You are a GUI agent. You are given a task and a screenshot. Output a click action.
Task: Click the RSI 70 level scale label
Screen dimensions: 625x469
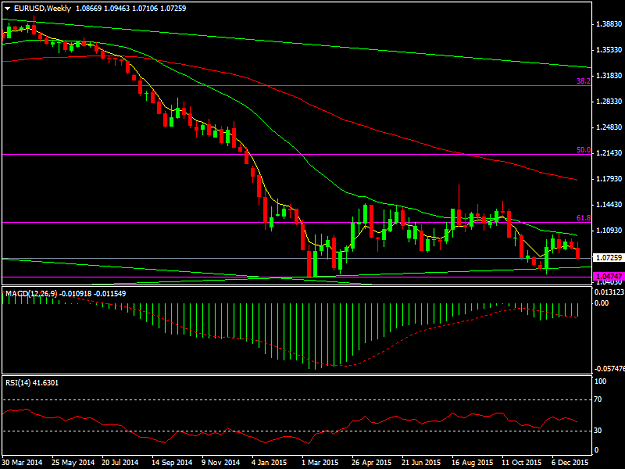coord(598,399)
